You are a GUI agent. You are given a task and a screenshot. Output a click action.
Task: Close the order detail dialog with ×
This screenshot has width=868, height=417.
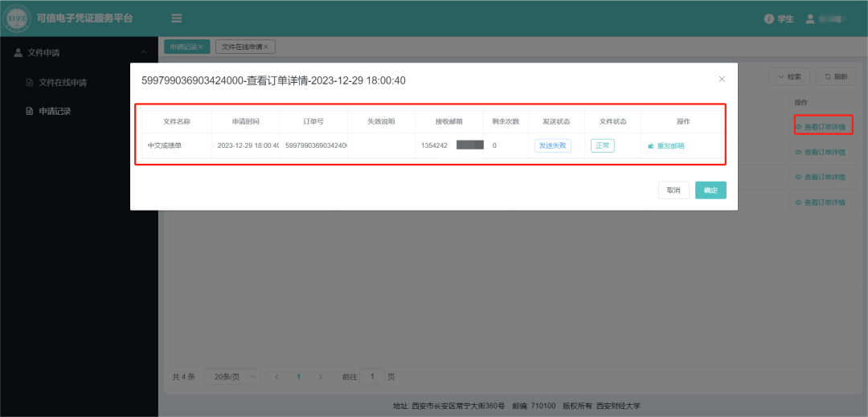click(x=722, y=79)
